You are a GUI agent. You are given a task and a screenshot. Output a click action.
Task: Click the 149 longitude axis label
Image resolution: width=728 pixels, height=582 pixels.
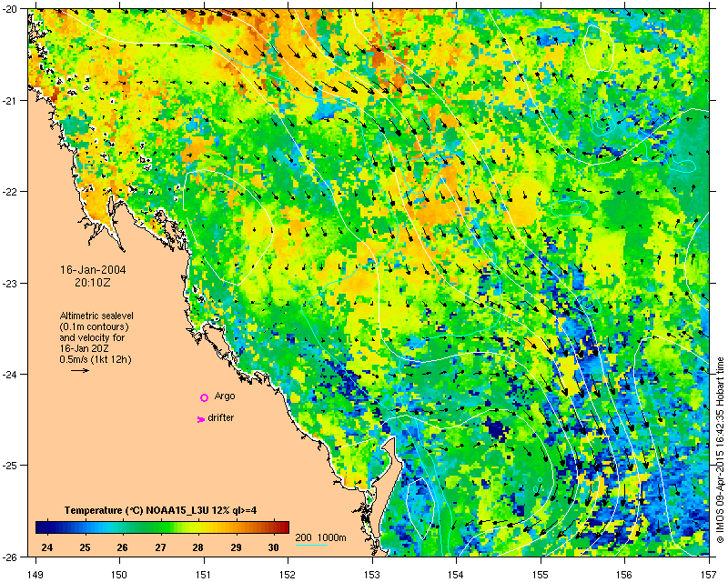(35, 575)
